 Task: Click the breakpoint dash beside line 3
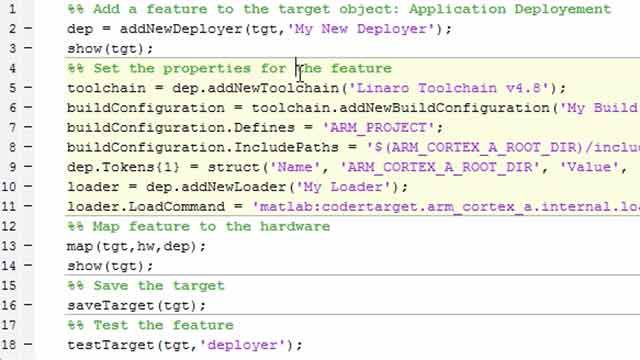coord(28,48)
